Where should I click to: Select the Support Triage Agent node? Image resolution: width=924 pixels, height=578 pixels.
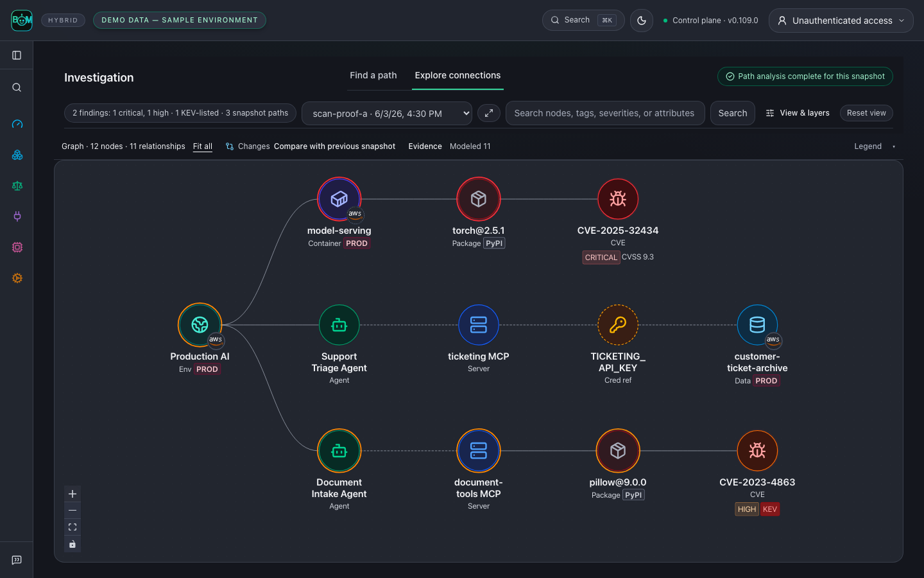click(339, 325)
